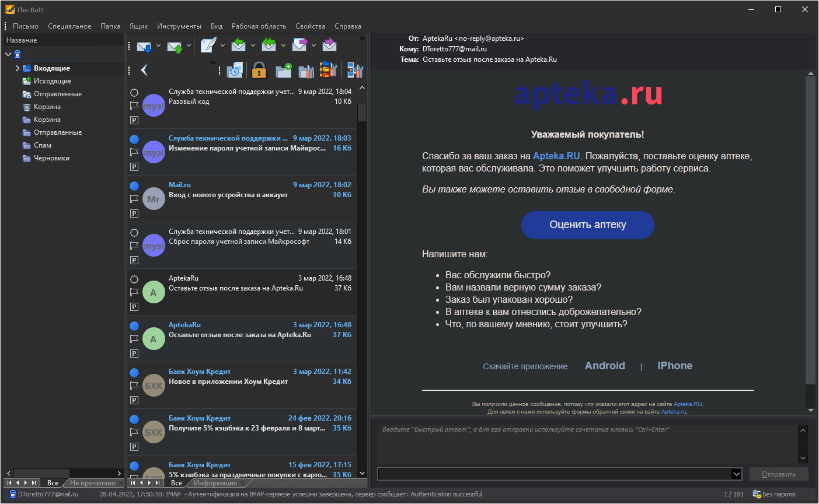Click the flag icon on the Mail.ru message

134,199
